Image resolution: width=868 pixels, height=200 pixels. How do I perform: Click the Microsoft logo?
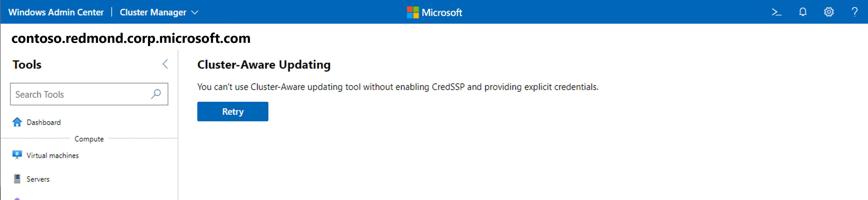pyautogui.click(x=434, y=12)
